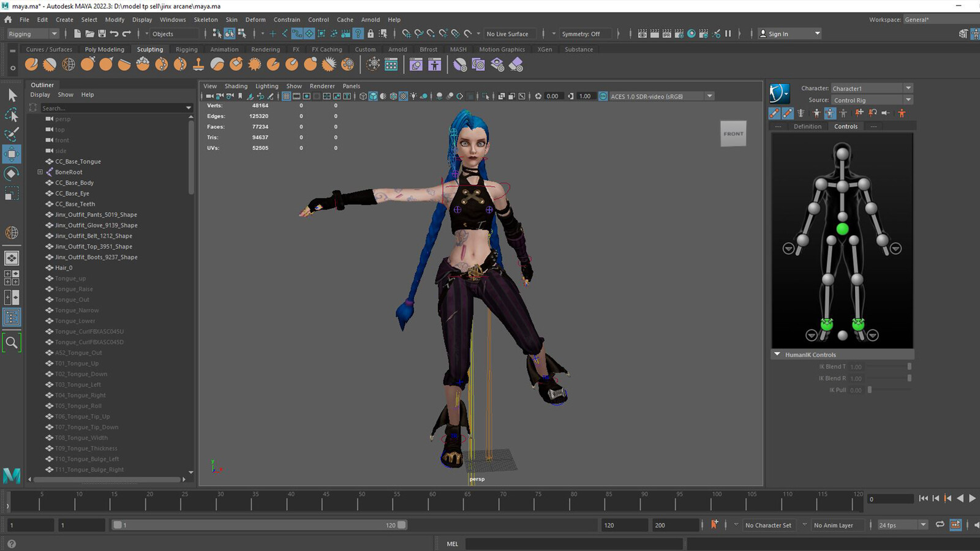Choose the Rotate tool in toolbox
This screenshot has width=980, height=551.
12,174
